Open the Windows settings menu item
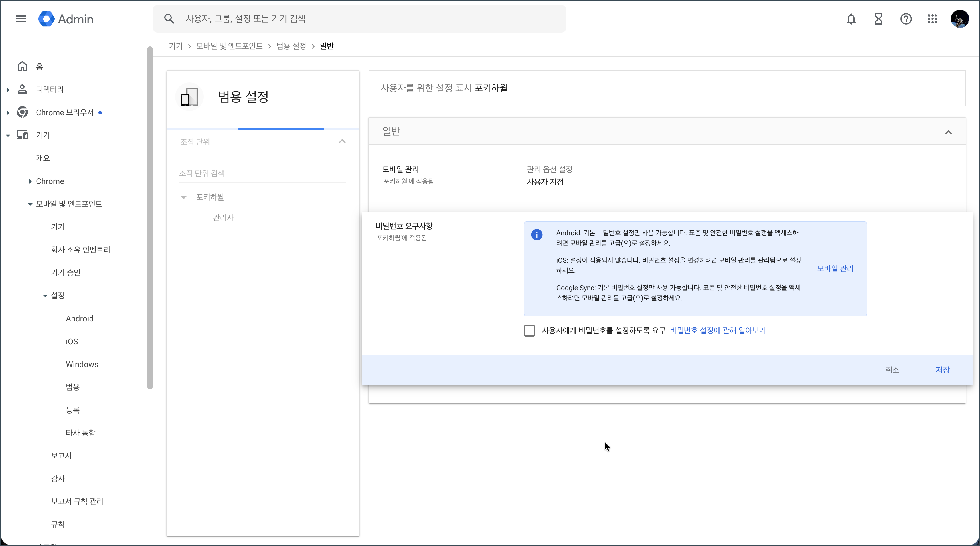980x546 pixels. (82, 365)
